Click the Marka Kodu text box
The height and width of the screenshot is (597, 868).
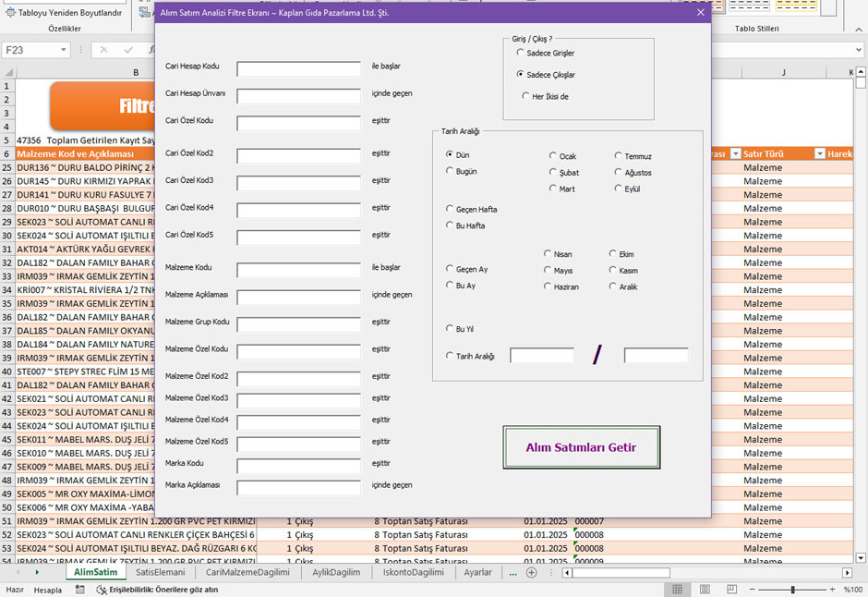[298, 467]
